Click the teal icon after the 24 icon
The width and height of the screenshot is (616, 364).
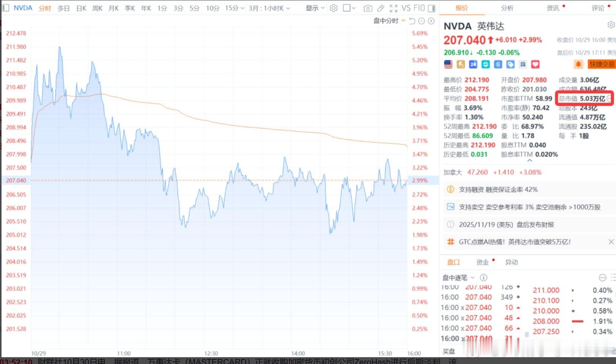tap(485, 64)
